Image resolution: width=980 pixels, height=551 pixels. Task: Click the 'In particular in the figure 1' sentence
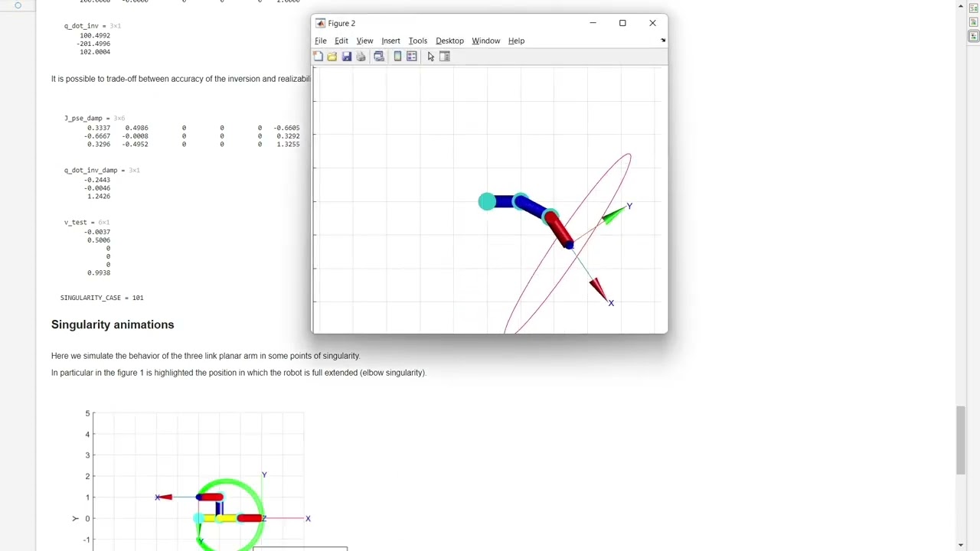(x=239, y=373)
